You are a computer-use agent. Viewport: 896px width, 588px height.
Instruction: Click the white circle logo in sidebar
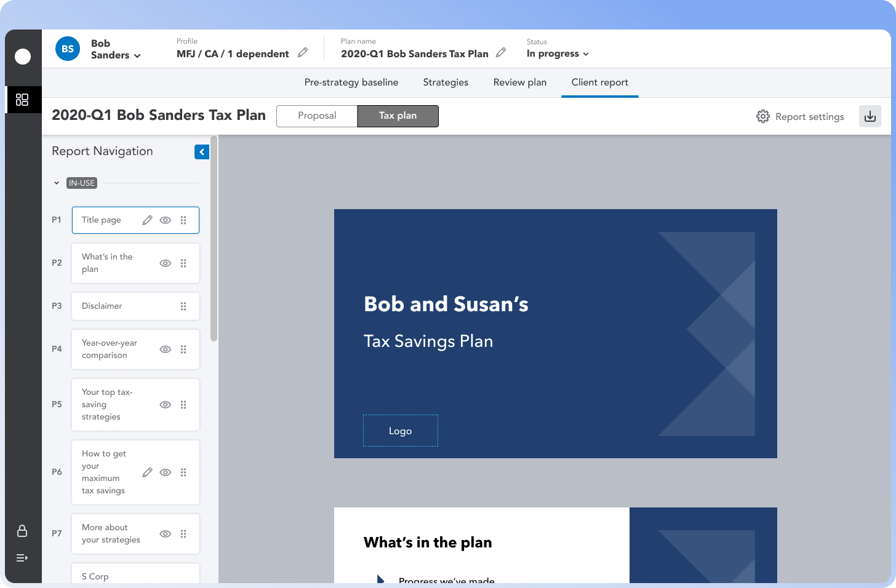click(x=23, y=57)
